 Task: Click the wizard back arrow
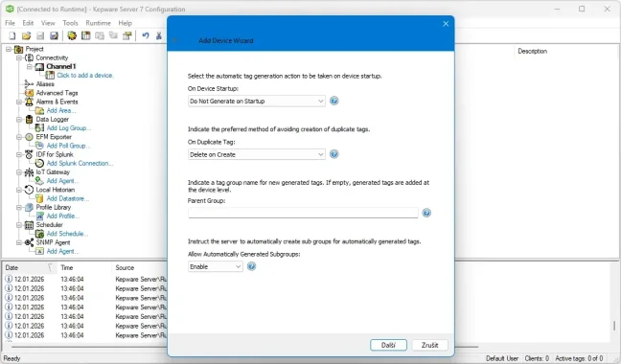(x=174, y=40)
